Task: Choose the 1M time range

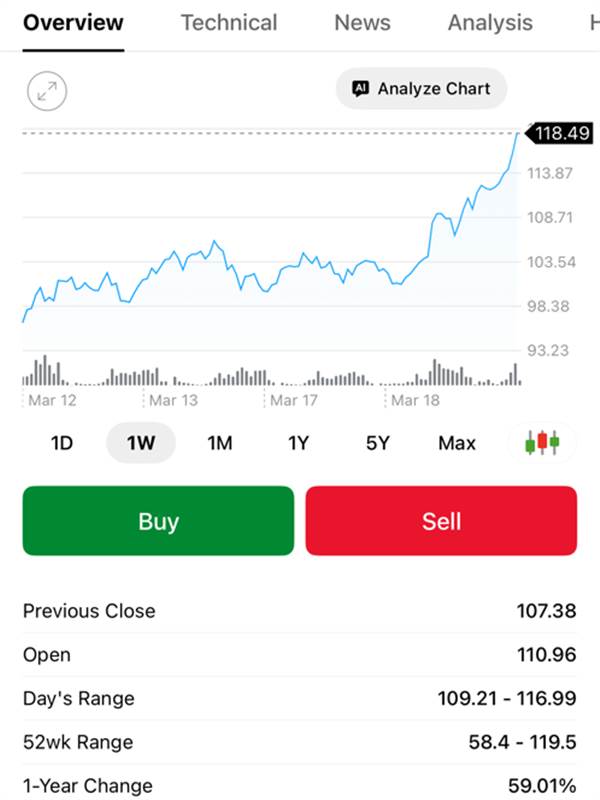Action: [220, 443]
